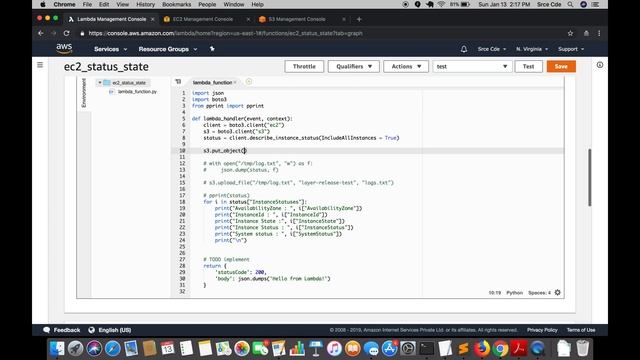Save the Lambda function

tap(561, 66)
